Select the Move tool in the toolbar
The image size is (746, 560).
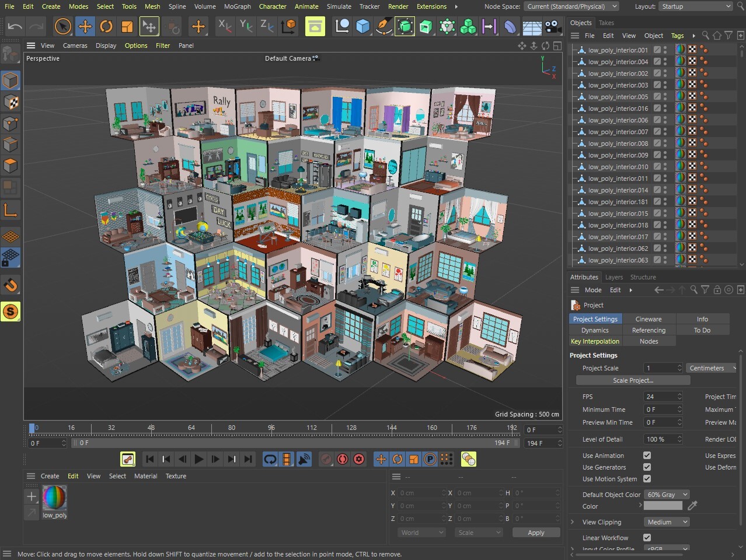(85, 26)
